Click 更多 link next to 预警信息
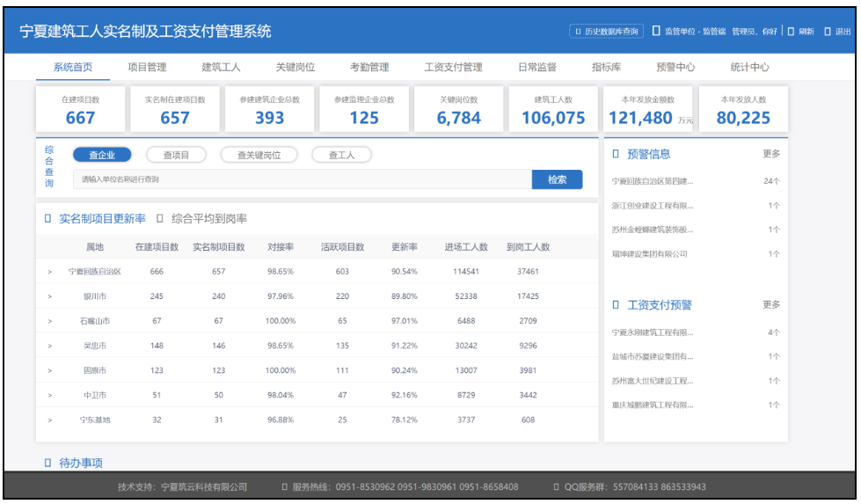 770,154
